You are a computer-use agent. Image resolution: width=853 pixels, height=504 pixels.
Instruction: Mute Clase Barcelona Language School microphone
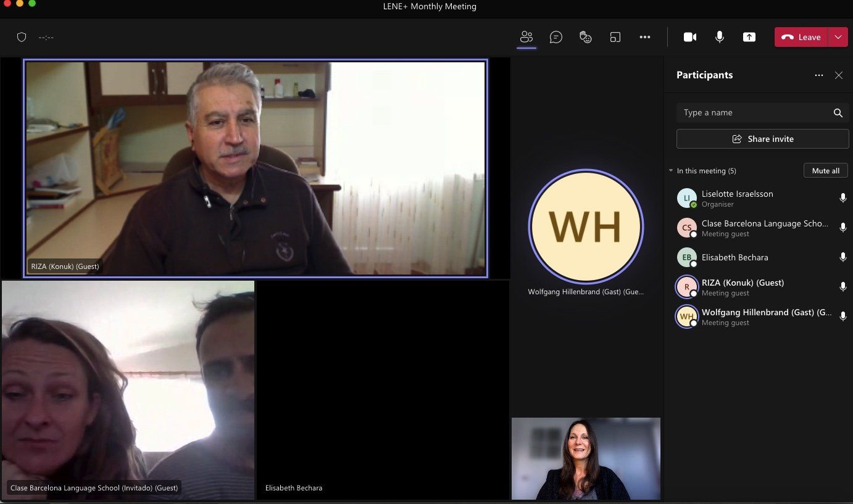coord(843,228)
